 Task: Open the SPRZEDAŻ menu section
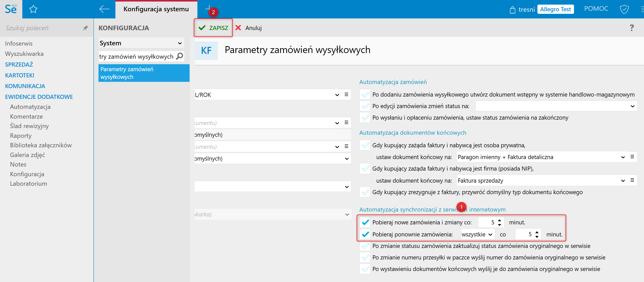(19, 65)
